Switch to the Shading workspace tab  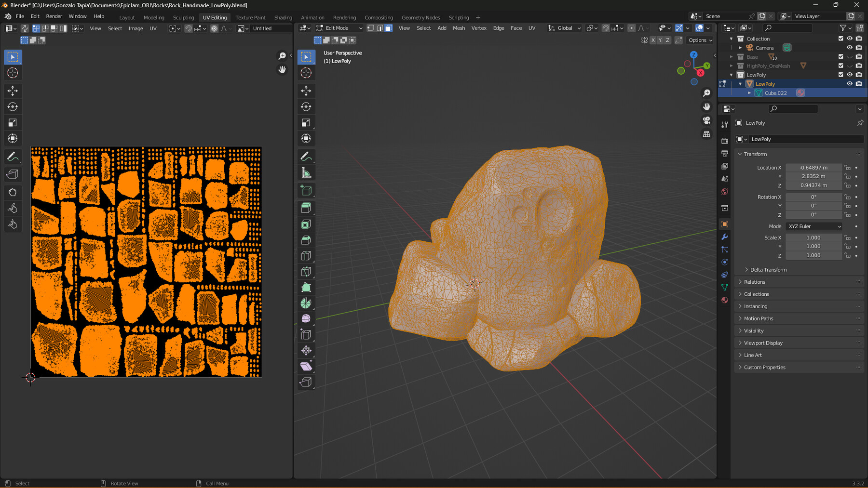pyautogui.click(x=283, y=17)
